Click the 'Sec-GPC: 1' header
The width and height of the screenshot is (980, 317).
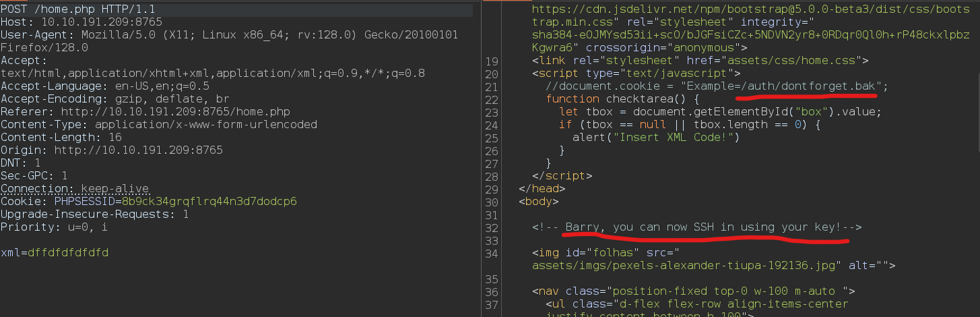click(x=34, y=176)
